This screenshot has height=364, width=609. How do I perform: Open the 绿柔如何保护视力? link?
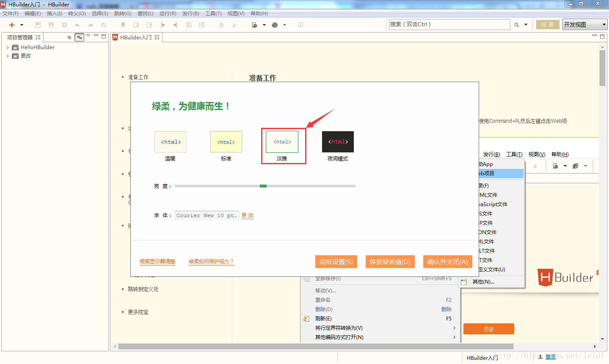point(211,262)
